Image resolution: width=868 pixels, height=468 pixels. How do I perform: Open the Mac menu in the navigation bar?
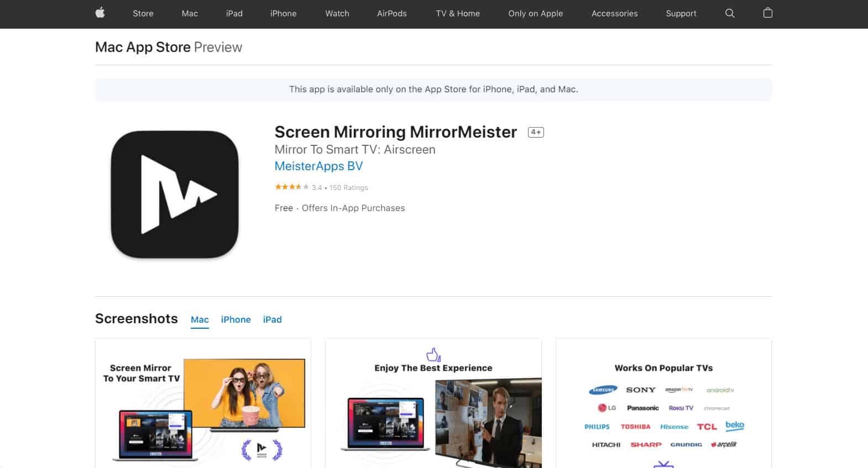(x=190, y=13)
